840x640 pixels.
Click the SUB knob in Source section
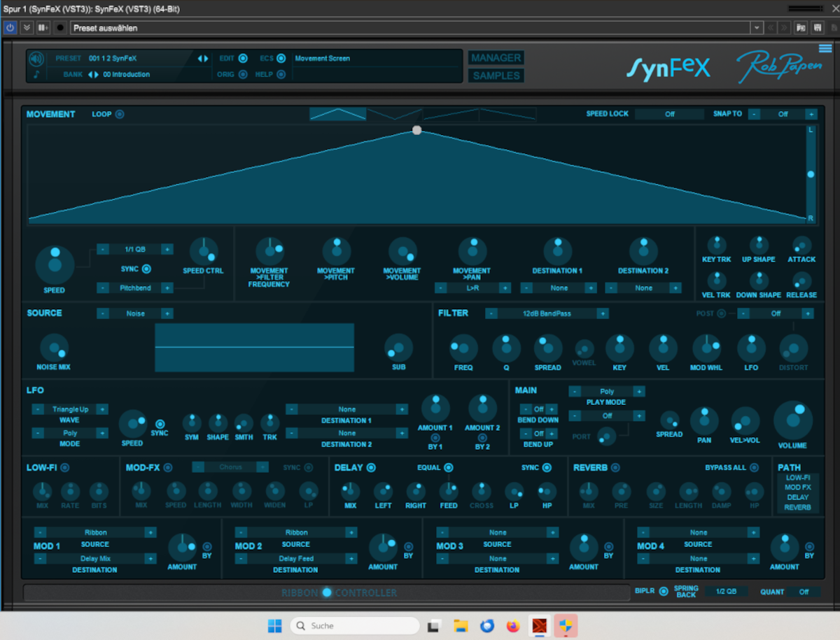[x=398, y=348]
